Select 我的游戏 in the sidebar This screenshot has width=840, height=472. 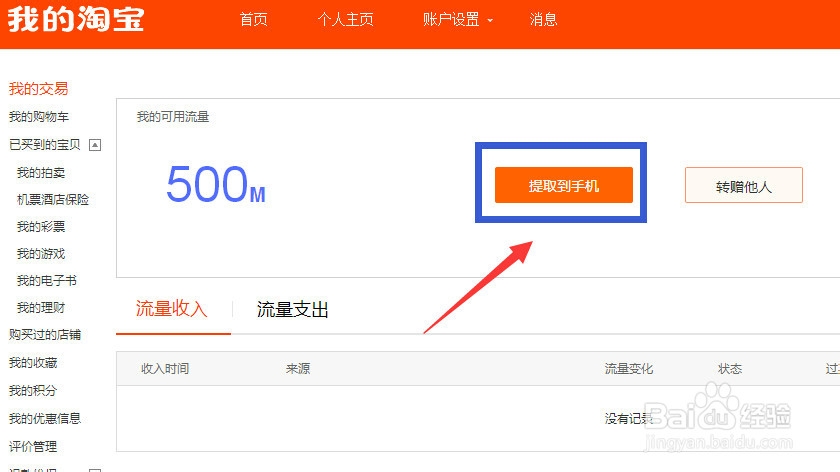(41, 253)
